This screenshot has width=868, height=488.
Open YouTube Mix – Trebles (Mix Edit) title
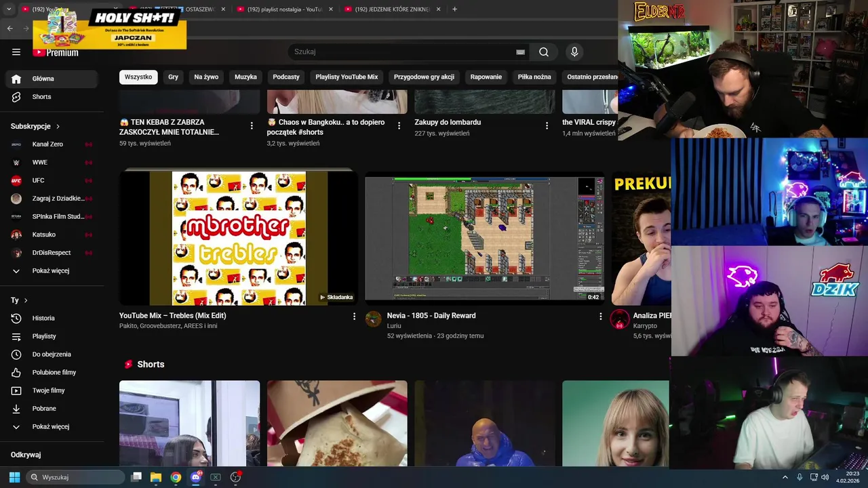click(x=173, y=316)
